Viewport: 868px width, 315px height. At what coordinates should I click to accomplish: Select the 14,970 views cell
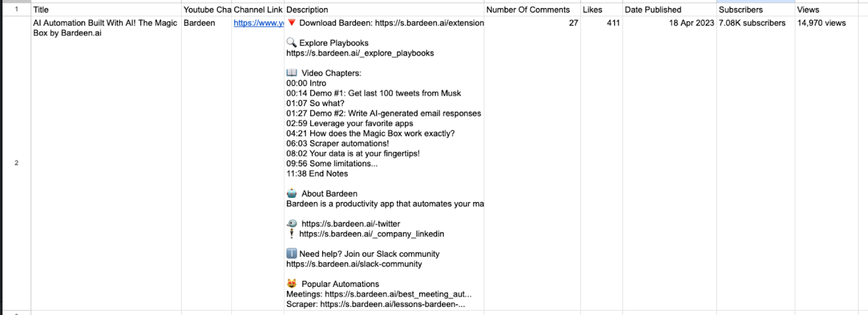[x=826, y=163]
